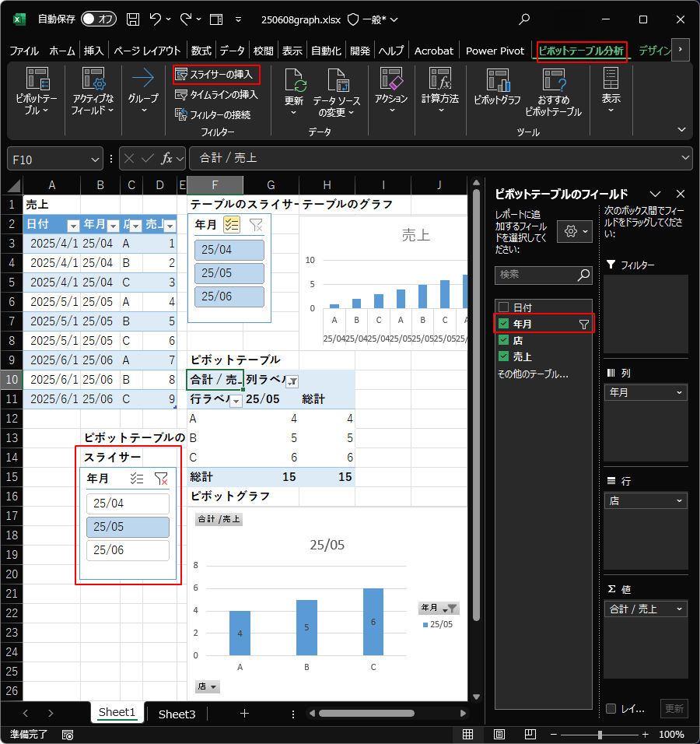The width and height of the screenshot is (700, 744).
Task: Open the Name Box dropdown arrow
Action: click(93, 158)
